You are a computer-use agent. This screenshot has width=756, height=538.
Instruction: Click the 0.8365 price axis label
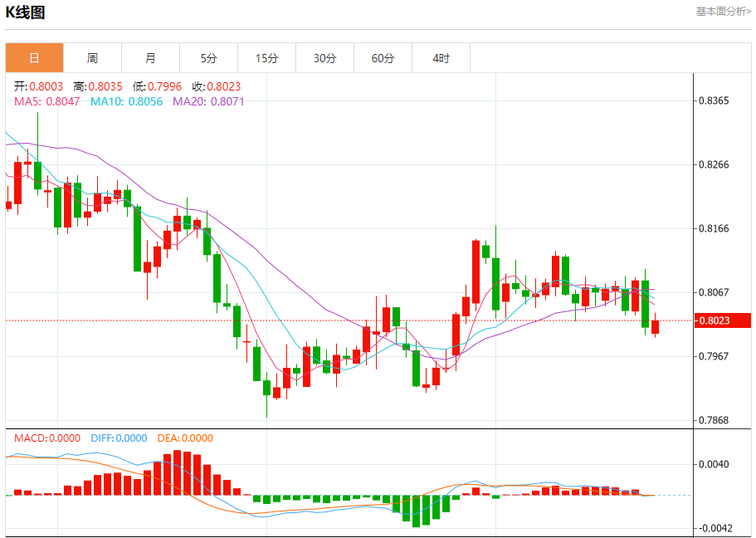[x=714, y=100]
